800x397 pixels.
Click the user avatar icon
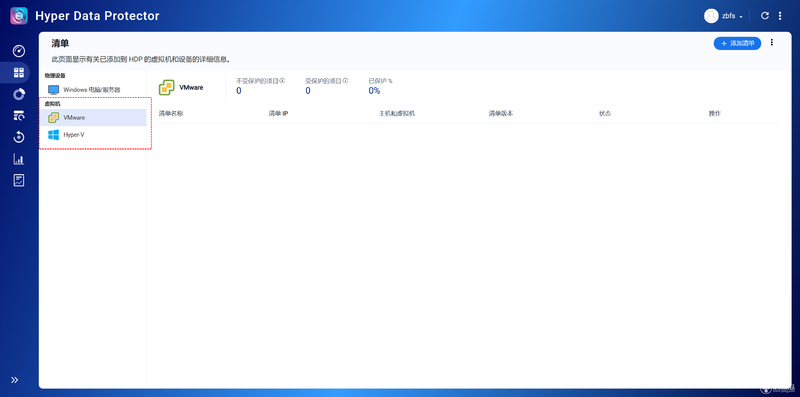[x=711, y=16]
